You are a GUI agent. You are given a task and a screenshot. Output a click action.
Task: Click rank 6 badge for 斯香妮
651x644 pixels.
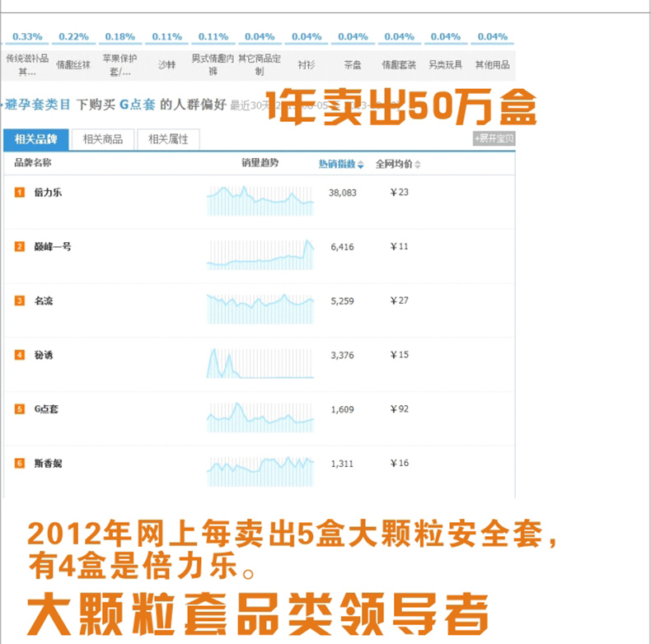pos(20,463)
